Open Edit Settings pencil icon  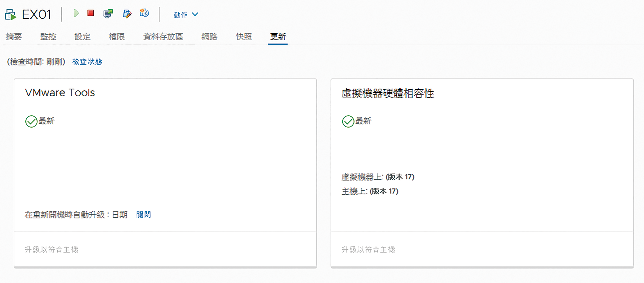pos(127,14)
